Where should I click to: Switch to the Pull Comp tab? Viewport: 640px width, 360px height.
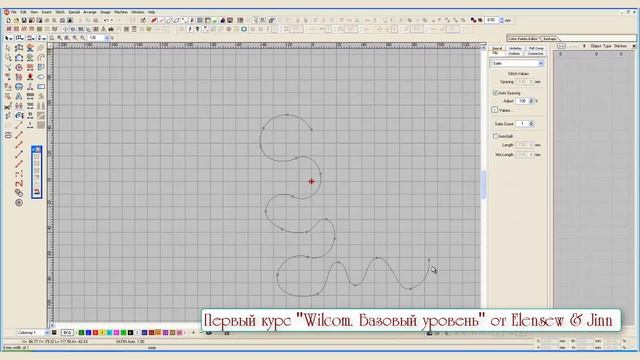tap(536, 48)
